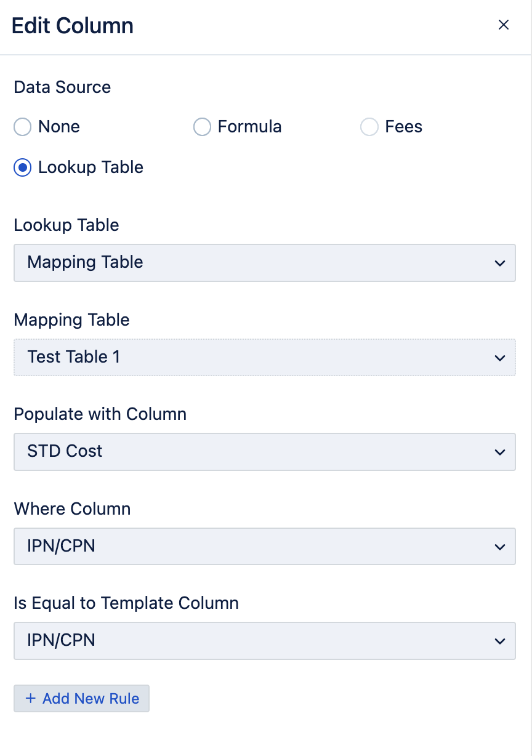This screenshot has height=756, width=532.
Task: Click the chevron arrow beside Test Table 1
Action: click(499, 358)
